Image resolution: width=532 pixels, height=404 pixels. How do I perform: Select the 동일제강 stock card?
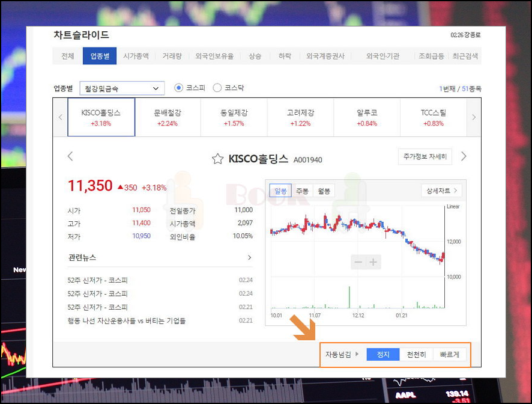[234, 117]
